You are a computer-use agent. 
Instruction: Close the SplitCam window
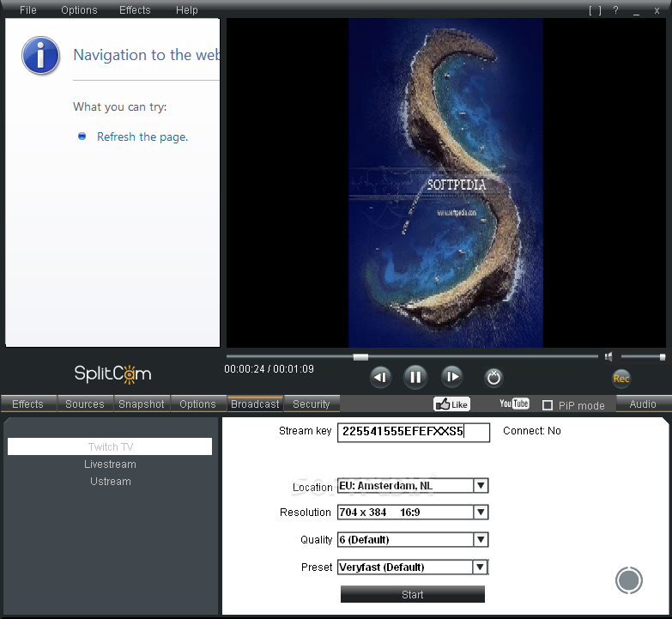pyautogui.click(x=657, y=10)
